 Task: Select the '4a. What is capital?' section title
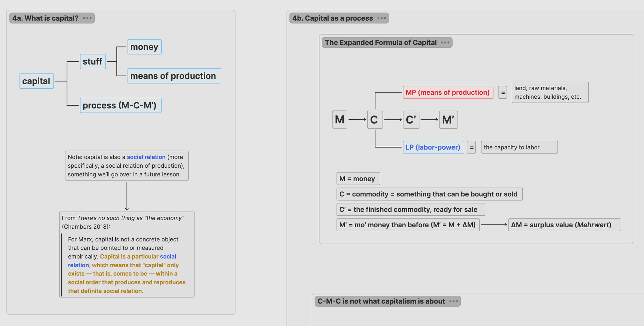[45, 18]
